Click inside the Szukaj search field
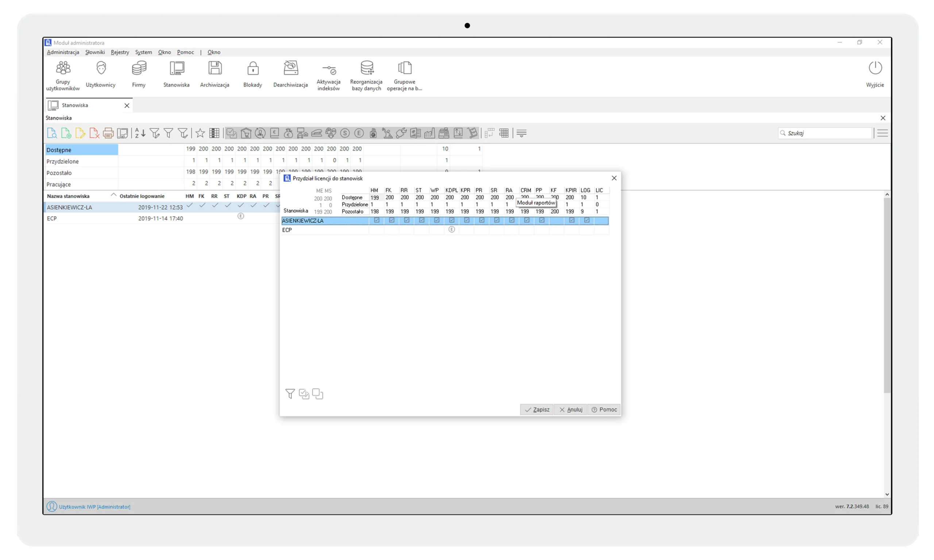934x560 pixels. click(826, 133)
